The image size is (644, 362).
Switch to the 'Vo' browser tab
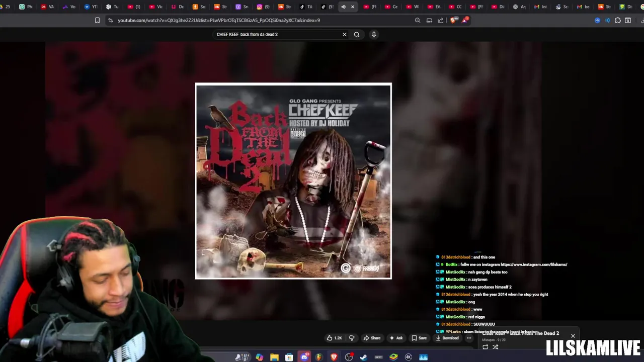click(69, 7)
